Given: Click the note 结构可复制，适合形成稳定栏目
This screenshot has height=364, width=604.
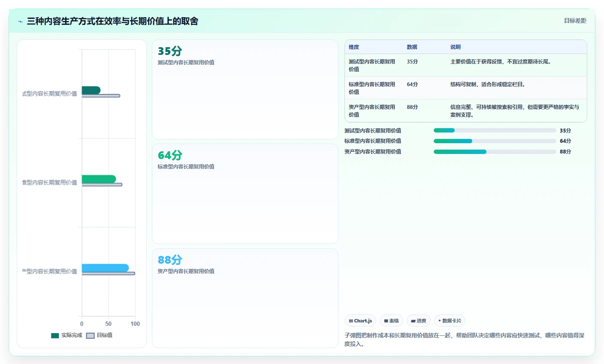Looking at the screenshot, I should tap(488, 84).
